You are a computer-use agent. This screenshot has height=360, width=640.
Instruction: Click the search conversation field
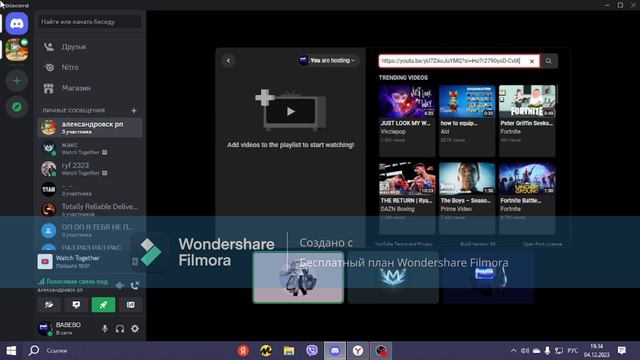coord(90,22)
